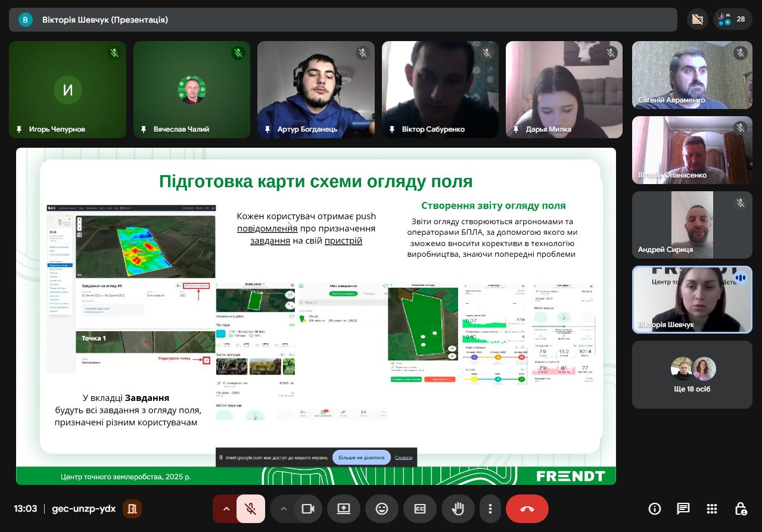Viewport: 762px width, 532px height.
Task: Toggle the camera off
Action: coord(308,509)
